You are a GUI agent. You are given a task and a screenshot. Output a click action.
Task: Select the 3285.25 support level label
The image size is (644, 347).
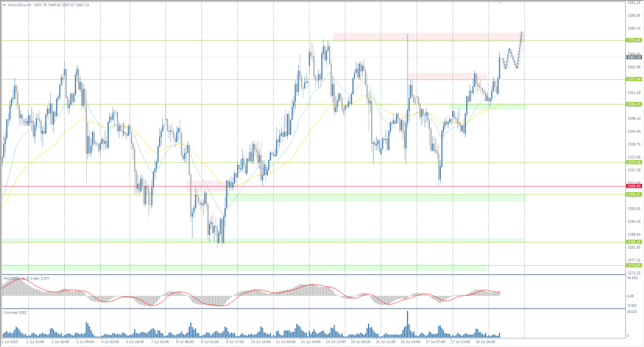click(633, 241)
